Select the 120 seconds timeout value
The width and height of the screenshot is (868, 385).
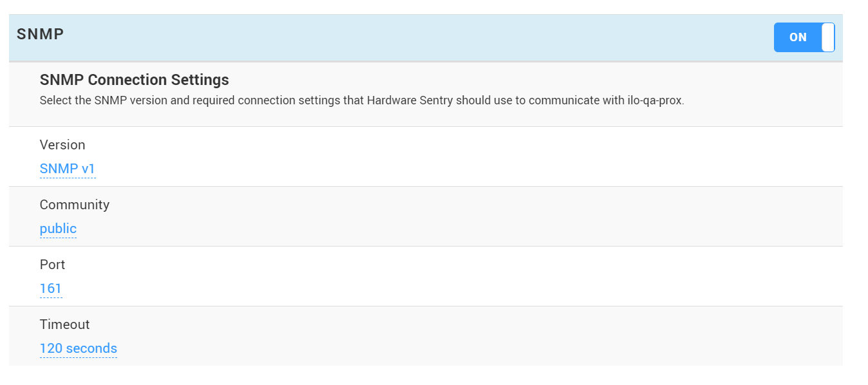coord(78,348)
